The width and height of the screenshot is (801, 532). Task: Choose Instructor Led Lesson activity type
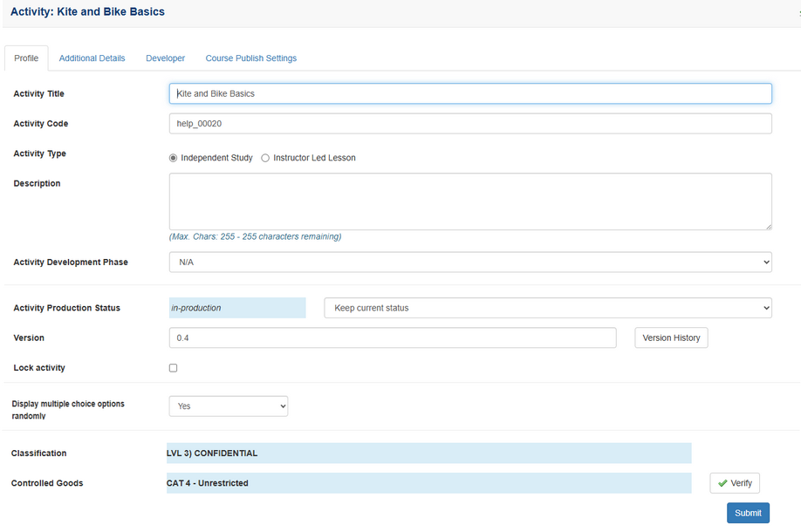click(x=265, y=158)
